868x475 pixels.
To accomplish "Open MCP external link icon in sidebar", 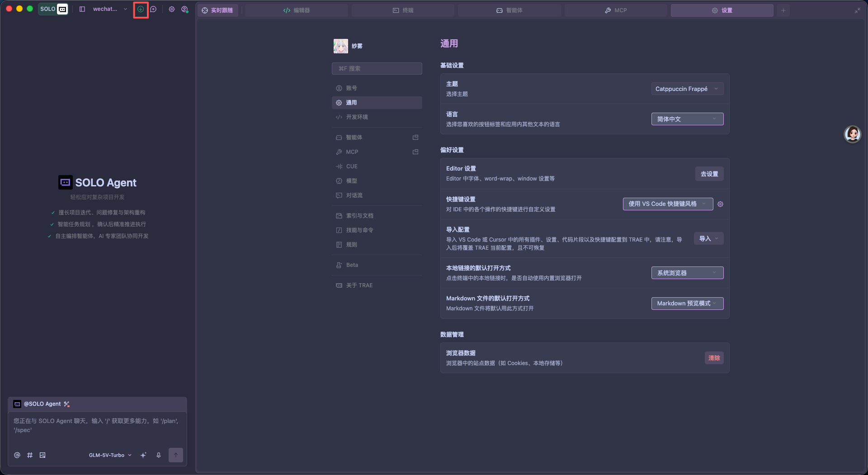I will (x=415, y=152).
